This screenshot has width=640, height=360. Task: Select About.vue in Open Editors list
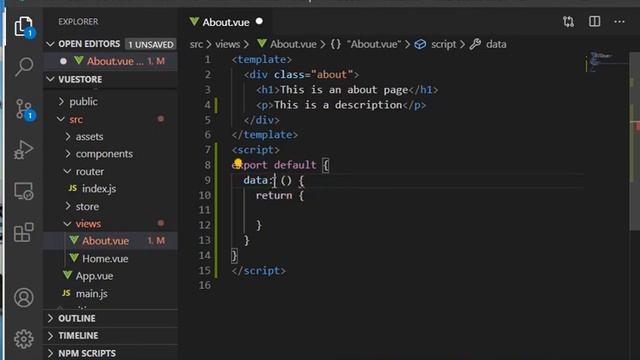110,61
